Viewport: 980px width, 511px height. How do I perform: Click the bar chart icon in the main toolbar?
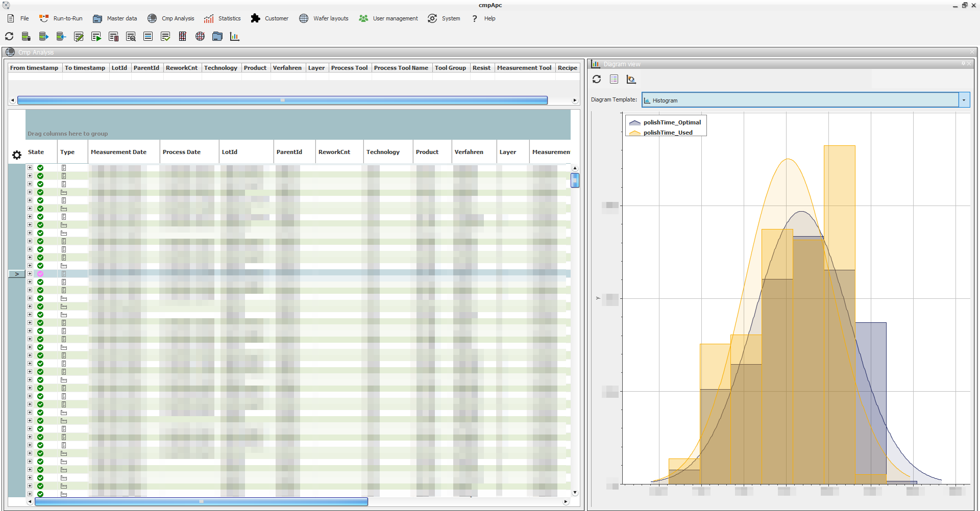pyautogui.click(x=235, y=36)
